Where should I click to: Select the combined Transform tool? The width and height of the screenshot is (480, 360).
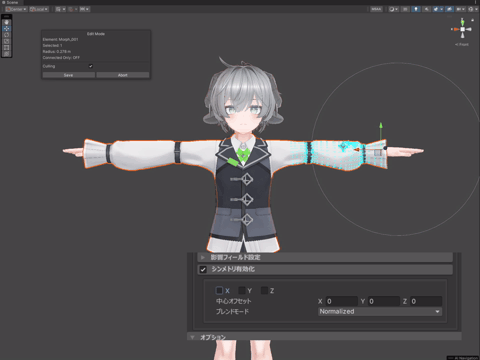pos(7,54)
